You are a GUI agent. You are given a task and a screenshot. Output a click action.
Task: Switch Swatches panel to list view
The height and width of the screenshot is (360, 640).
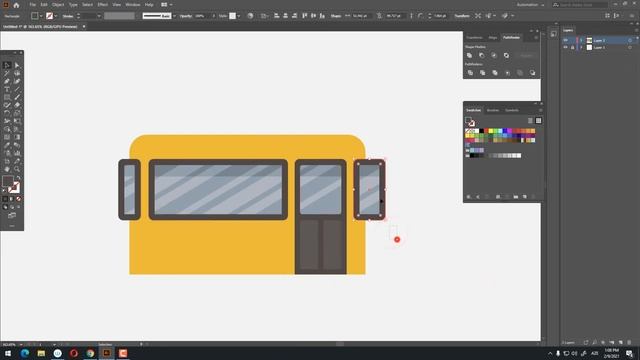pos(530,120)
